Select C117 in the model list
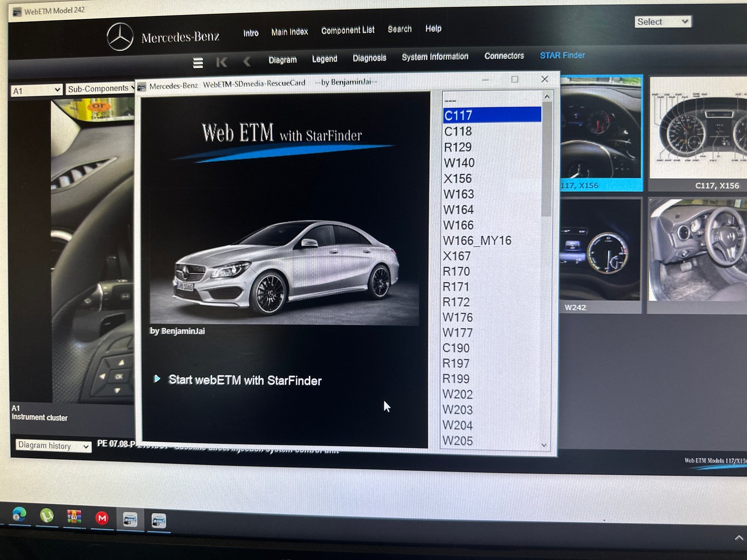This screenshot has height=560, width=747. (492, 115)
